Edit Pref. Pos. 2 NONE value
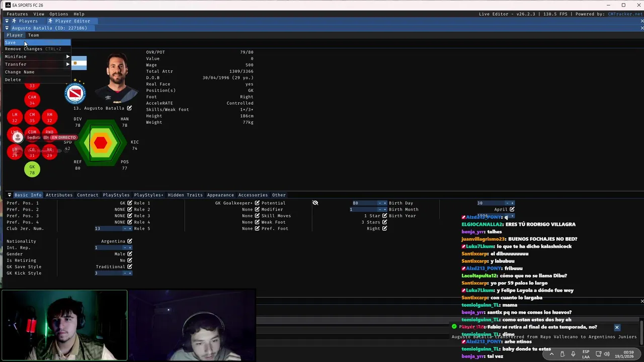This screenshot has height=362, width=644. coord(129,210)
